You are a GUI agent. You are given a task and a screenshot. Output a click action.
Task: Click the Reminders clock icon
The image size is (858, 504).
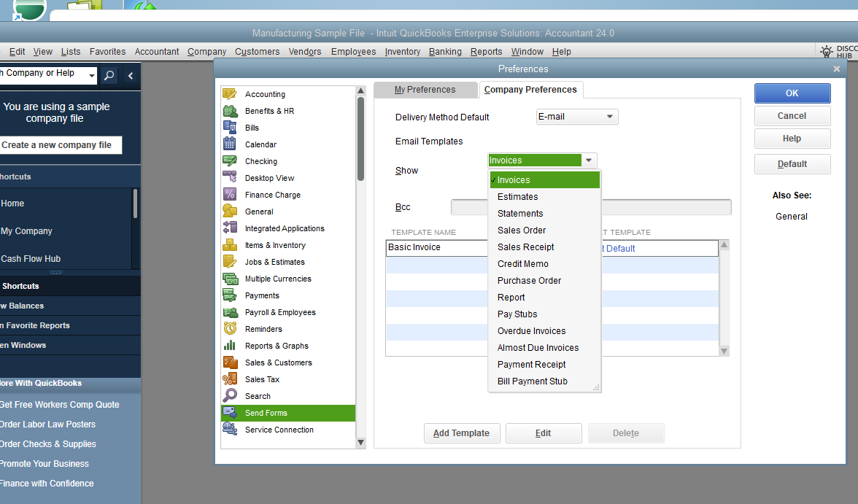[230, 329]
